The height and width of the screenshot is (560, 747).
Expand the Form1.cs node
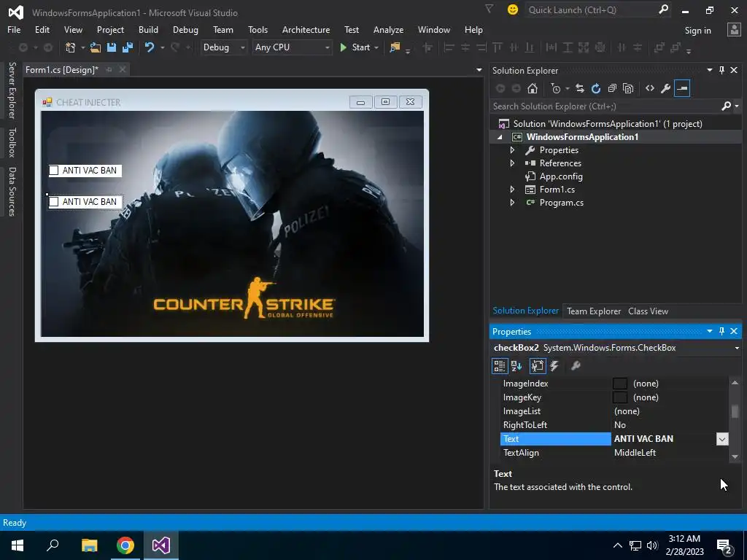tap(513, 190)
